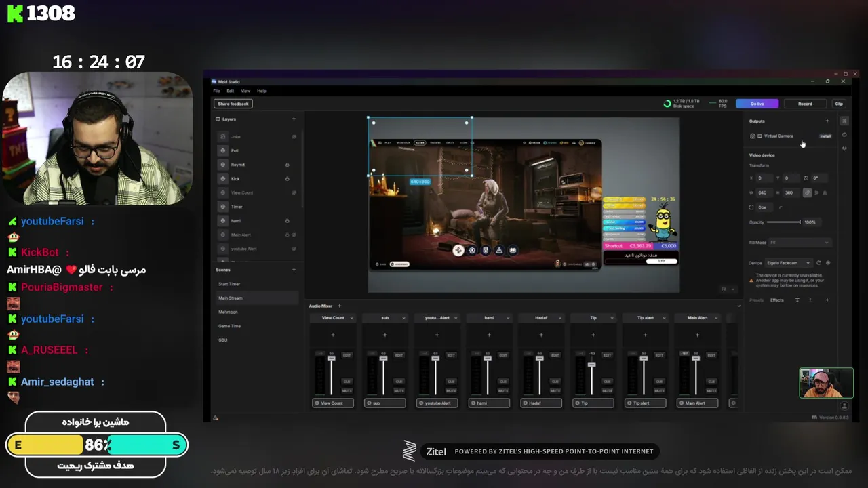
Task: Open the canvas Fit zoom dropdown
Action: point(728,289)
